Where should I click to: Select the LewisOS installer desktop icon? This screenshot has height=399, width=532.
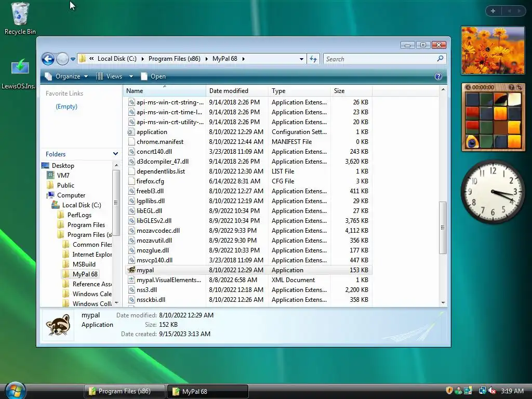[x=19, y=74]
